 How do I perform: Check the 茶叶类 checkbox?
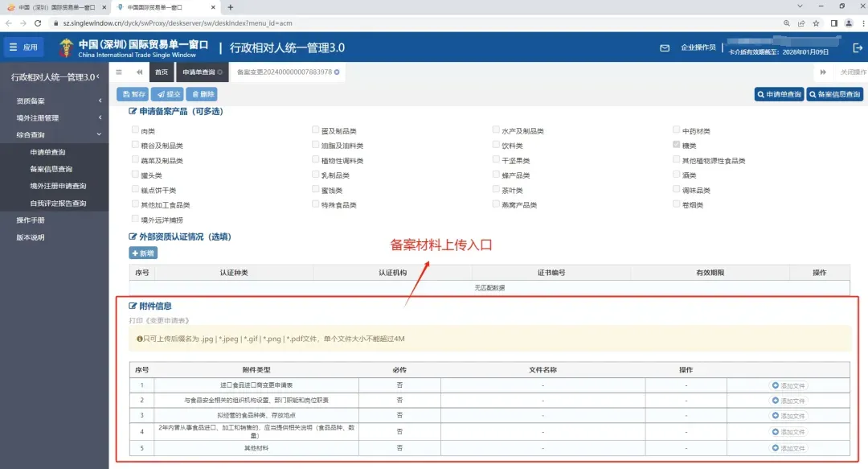(x=496, y=189)
